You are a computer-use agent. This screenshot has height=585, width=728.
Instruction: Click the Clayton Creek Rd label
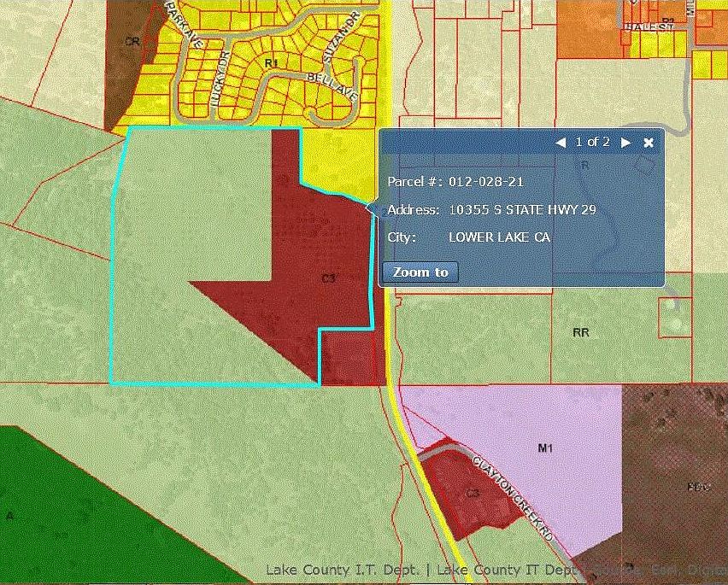(x=514, y=498)
